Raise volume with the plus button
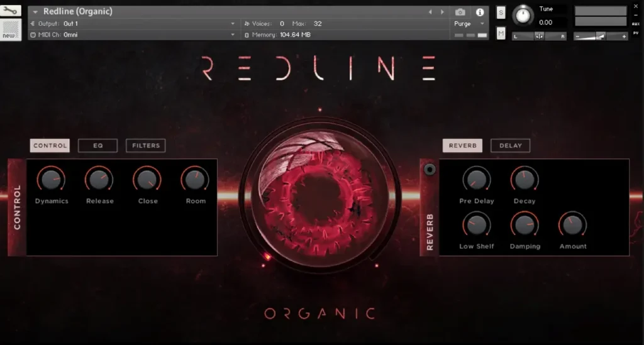The height and width of the screenshot is (345, 644). (x=624, y=36)
